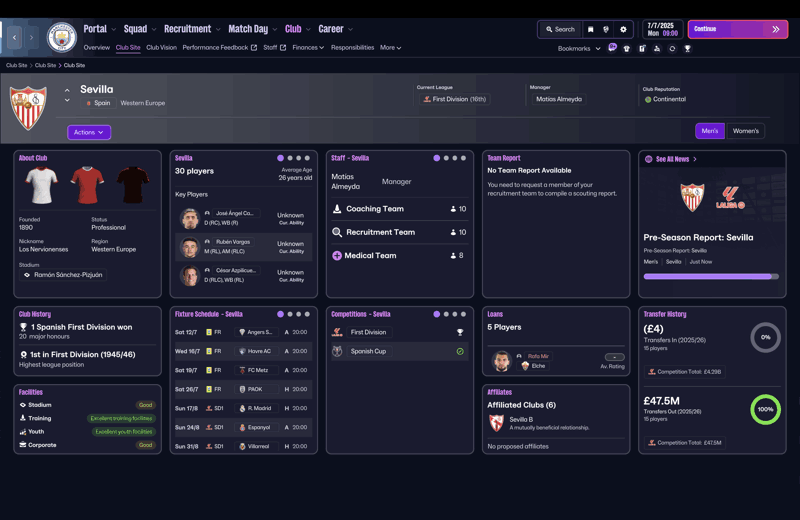Open Ramón Sánchez-Pizjuán stadium link

click(63, 275)
